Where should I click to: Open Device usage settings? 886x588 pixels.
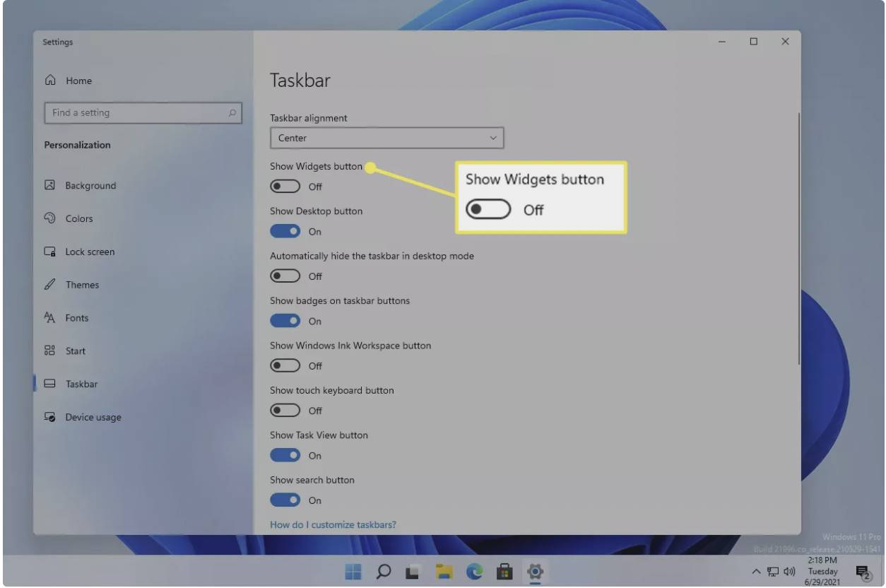(93, 417)
